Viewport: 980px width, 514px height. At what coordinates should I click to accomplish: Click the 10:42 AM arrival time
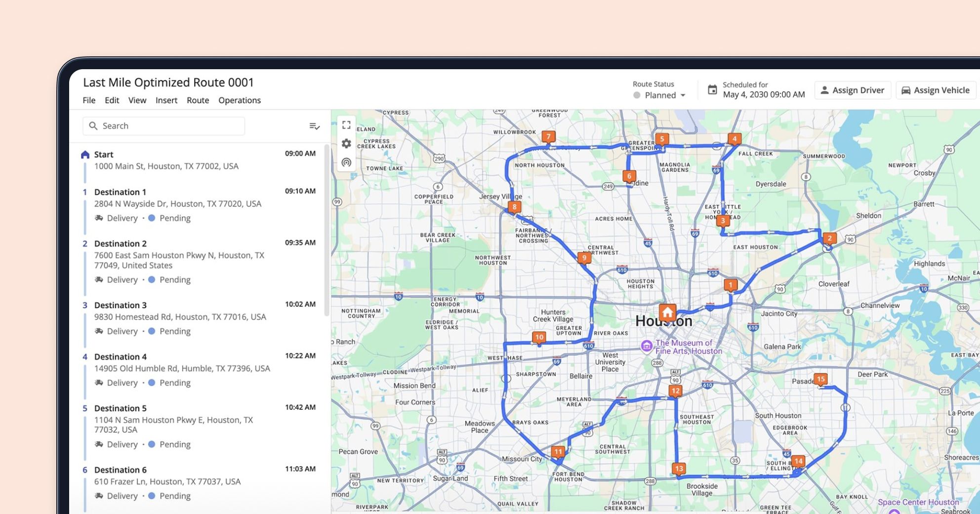[300, 408]
